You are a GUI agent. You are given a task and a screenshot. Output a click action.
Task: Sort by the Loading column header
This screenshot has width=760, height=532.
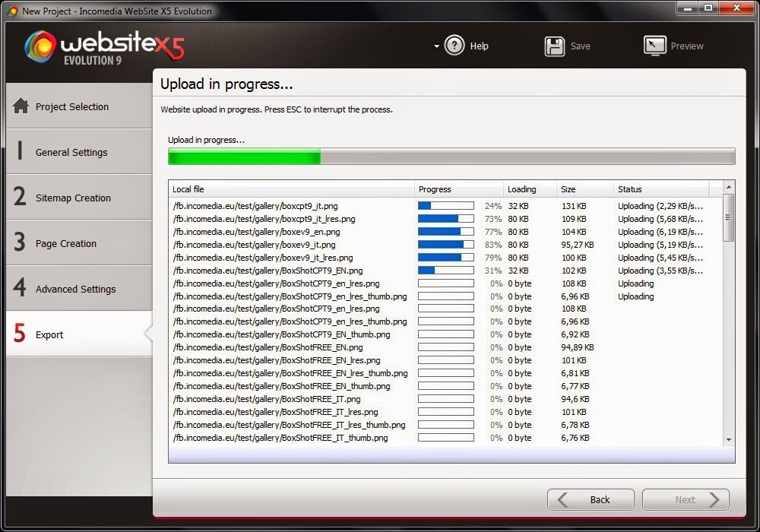pos(530,189)
